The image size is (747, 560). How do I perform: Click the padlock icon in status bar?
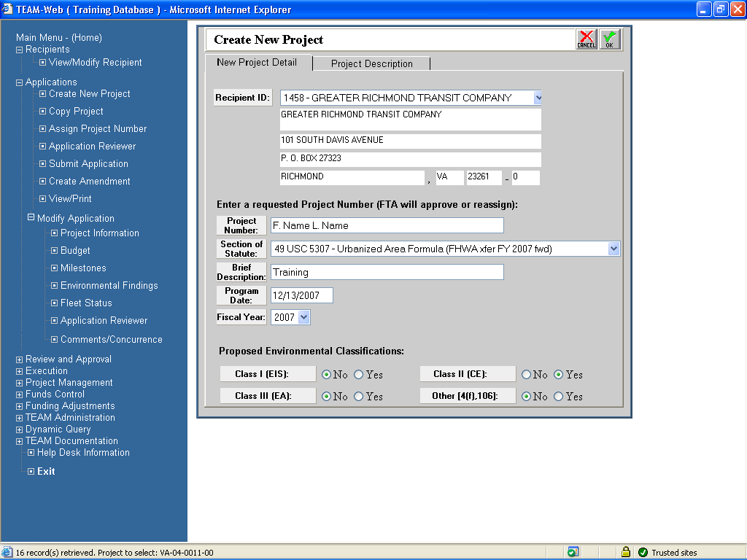pyautogui.click(x=625, y=553)
